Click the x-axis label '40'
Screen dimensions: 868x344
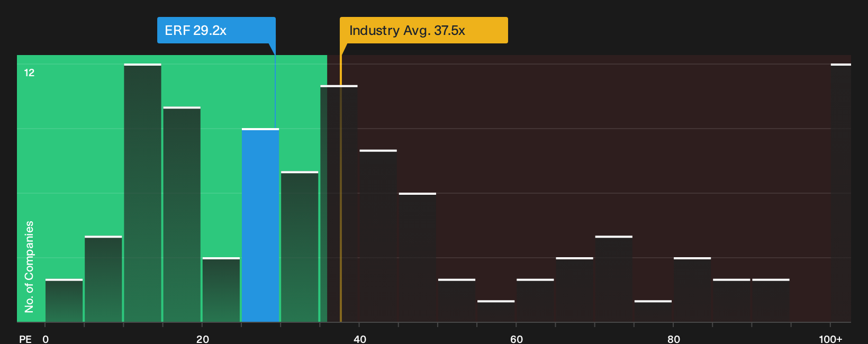(360, 339)
